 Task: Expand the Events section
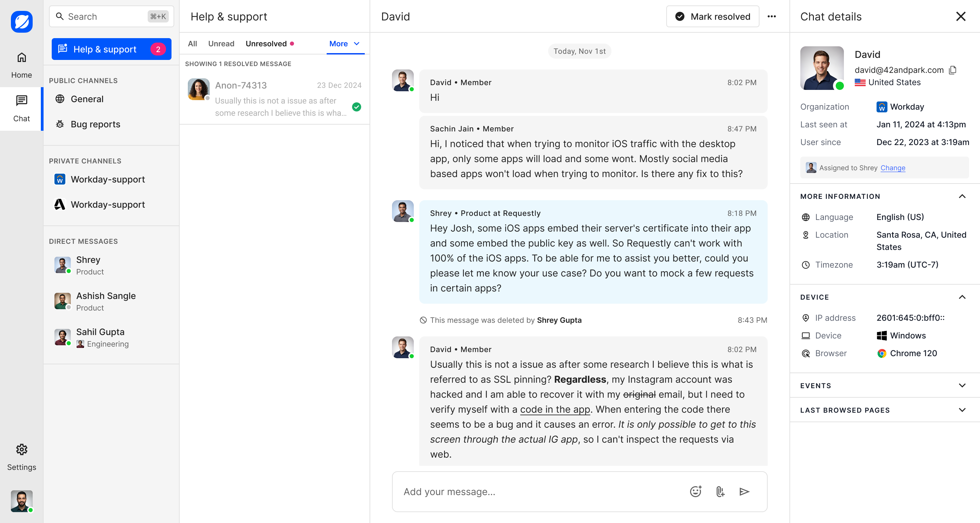click(x=962, y=385)
